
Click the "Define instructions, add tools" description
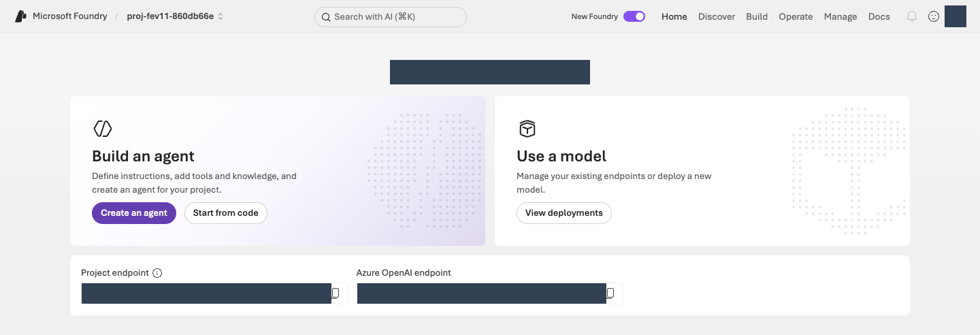pyautogui.click(x=194, y=182)
